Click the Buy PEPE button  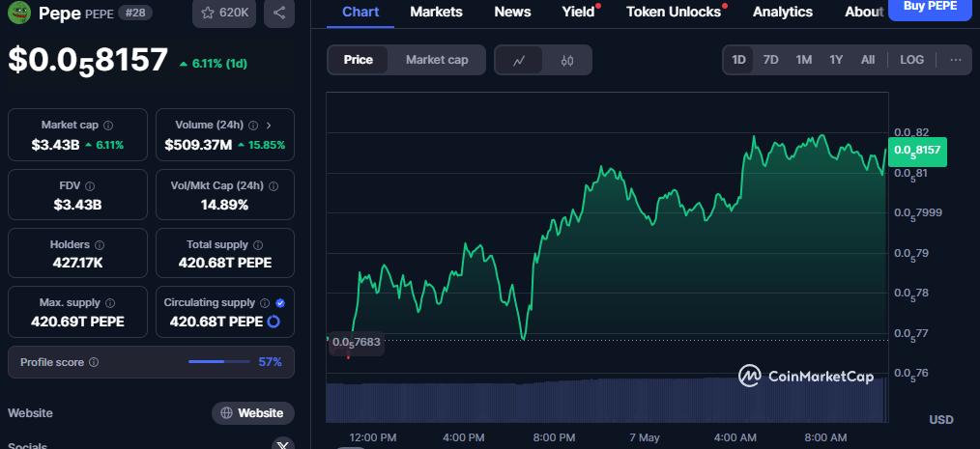930,8
